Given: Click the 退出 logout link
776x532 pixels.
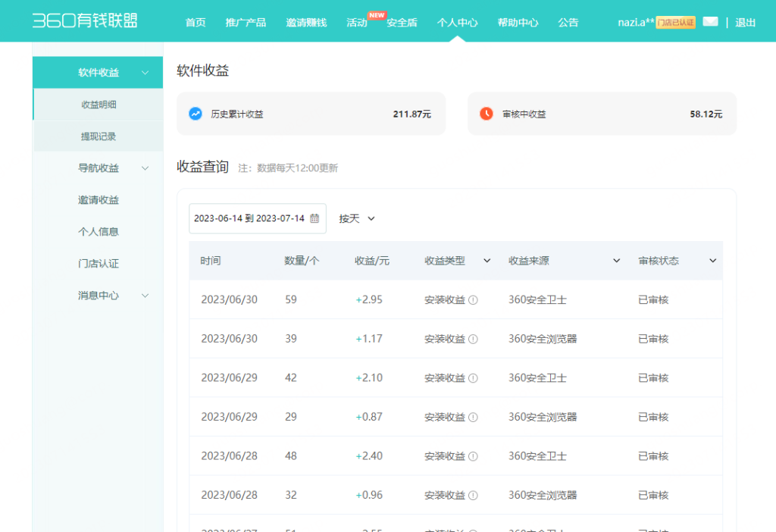Looking at the screenshot, I should 746,22.
